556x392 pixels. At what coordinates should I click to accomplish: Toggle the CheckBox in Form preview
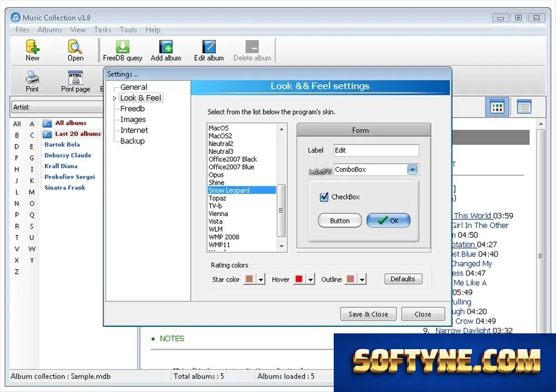click(x=324, y=197)
